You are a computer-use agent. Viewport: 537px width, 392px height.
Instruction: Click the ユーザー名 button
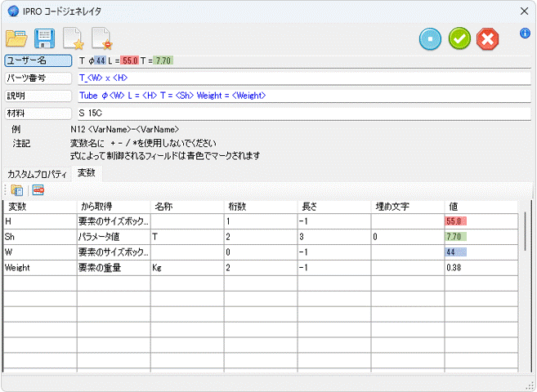click(x=38, y=60)
